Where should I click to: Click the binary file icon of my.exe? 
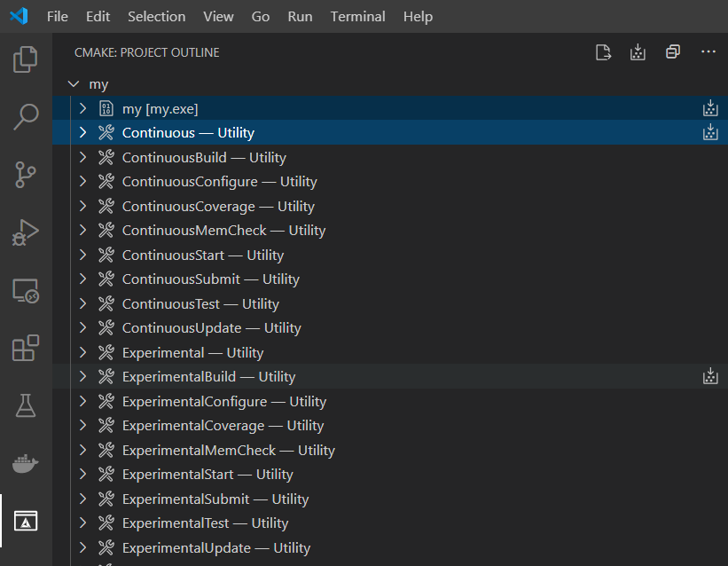pos(106,109)
